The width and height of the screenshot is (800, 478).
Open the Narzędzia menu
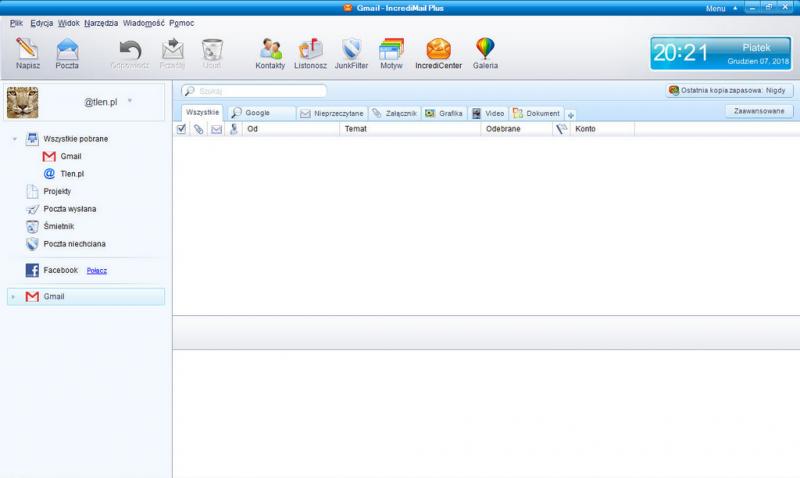point(100,21)
